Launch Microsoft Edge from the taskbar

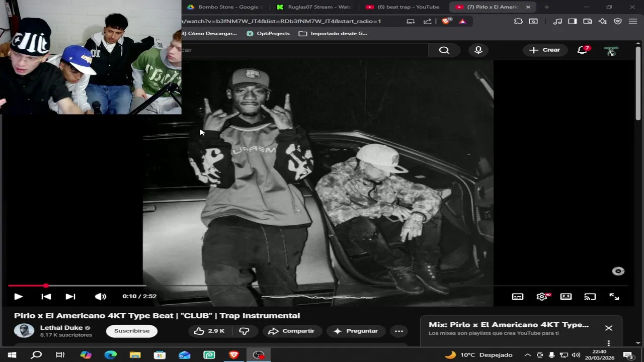(111, 355)
